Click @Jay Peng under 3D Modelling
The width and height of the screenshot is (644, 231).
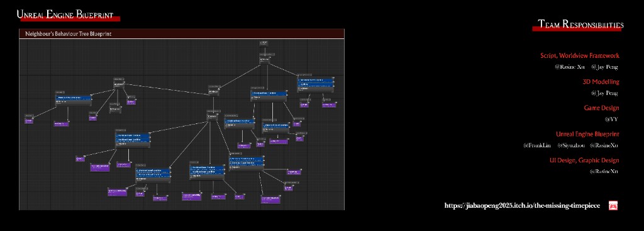[604, 93]
